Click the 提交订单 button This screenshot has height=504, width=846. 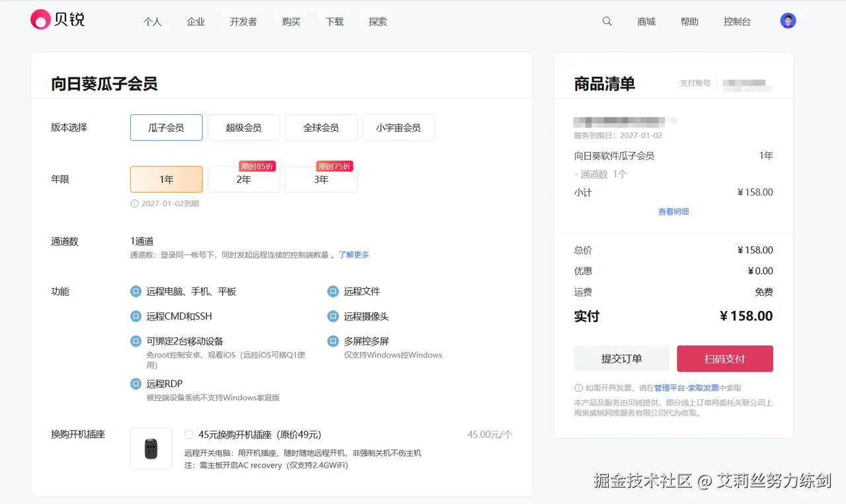pos(621,359)
